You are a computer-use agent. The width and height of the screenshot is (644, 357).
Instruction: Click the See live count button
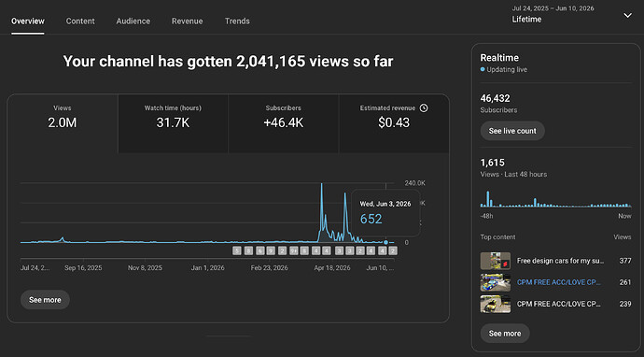[512, 131]
